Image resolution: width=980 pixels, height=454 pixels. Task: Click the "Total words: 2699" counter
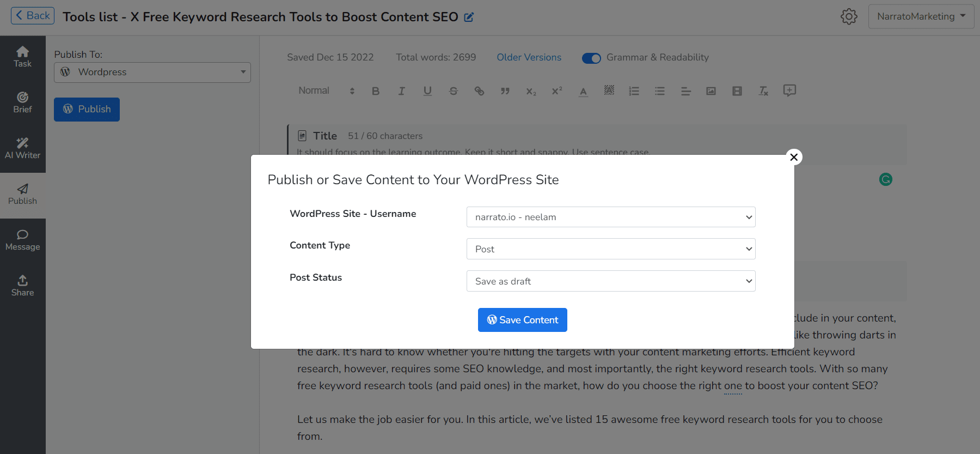click(x=436, y=57)
